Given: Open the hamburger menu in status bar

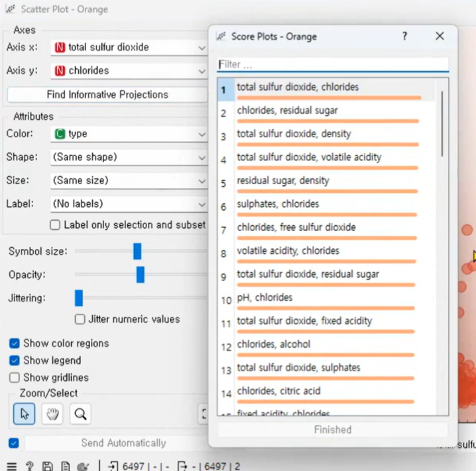Looking at the screenshot, I should point(11,466).
